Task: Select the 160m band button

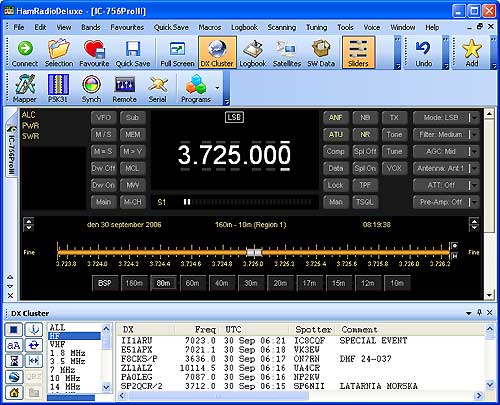Action: [134, 283]
